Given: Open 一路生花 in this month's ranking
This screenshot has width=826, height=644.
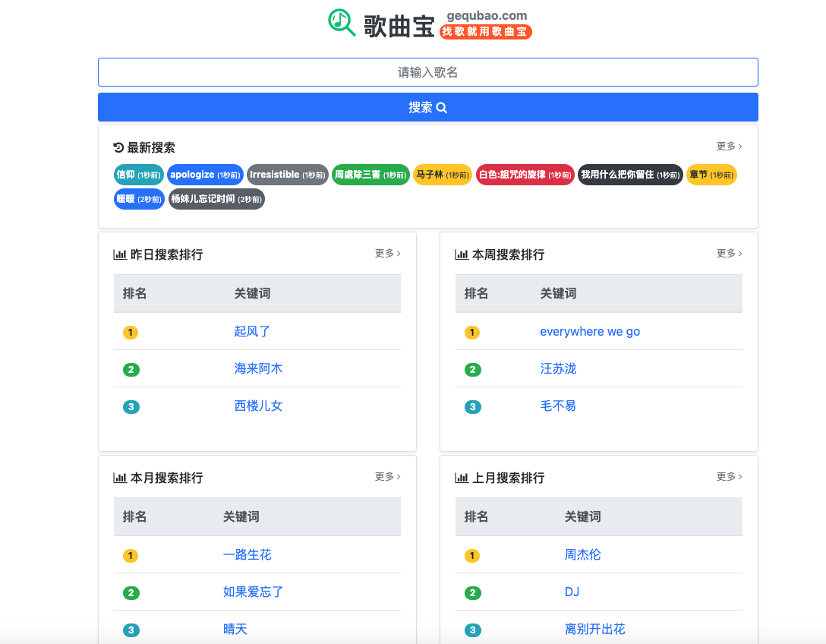Looking at the screenshot, I should click(x=247, y=554).
